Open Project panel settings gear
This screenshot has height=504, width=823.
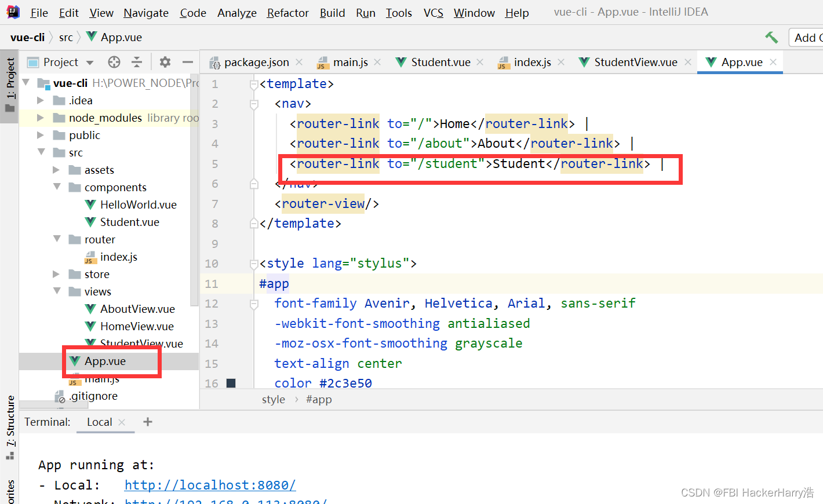tap(165, 62)
